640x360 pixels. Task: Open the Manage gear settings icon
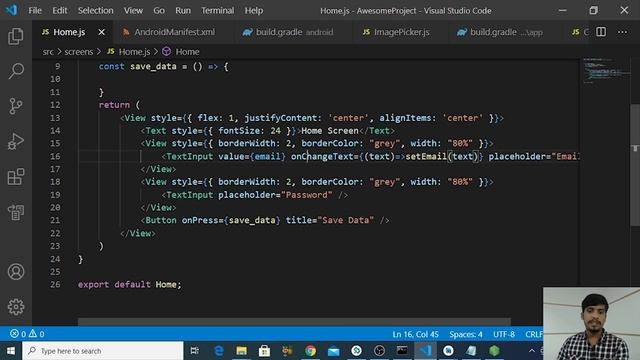pyautogui.click(x=16, y=307)
